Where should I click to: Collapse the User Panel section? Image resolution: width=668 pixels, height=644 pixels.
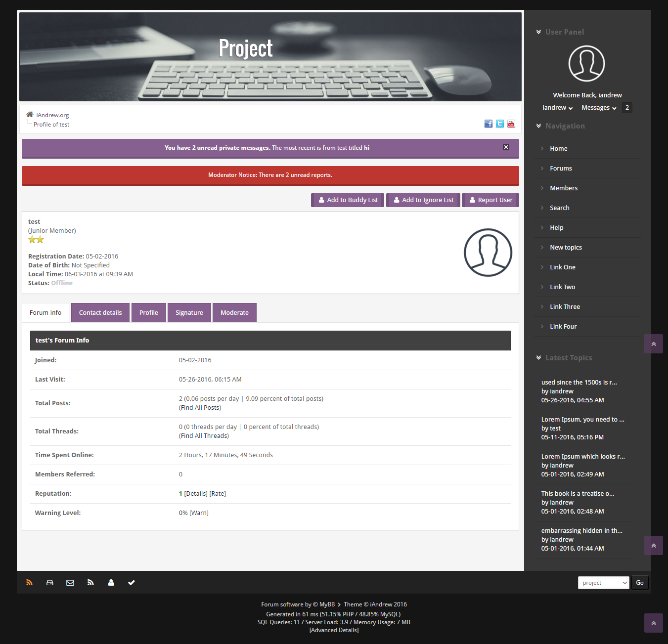click(x=538, y=32)
